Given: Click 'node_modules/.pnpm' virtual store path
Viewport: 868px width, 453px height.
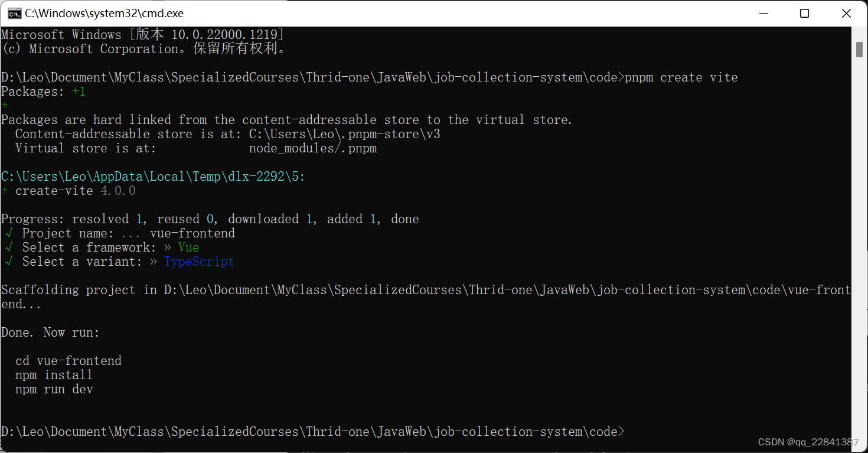Looking at the screenshot, I should (x=313, y=148).
